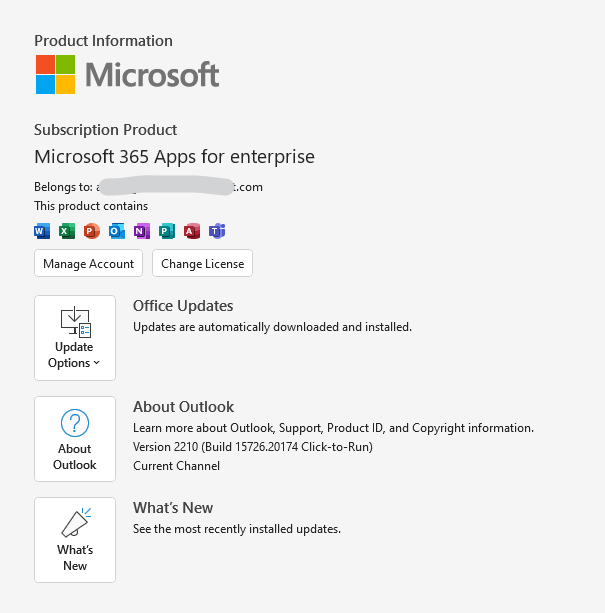Viewport: 605px width, 613px height.
Task: Click the Word app icon
Action: [x=42, y=231]
